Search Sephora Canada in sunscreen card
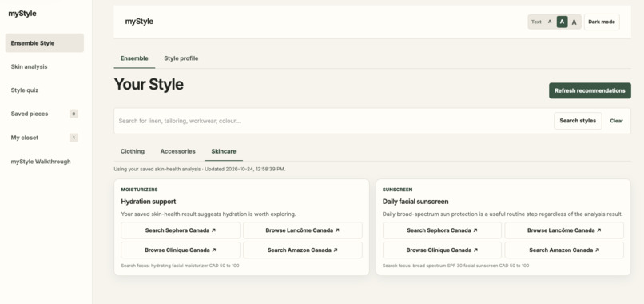Screen dimensions: 644x304 (x=442, y=230)
